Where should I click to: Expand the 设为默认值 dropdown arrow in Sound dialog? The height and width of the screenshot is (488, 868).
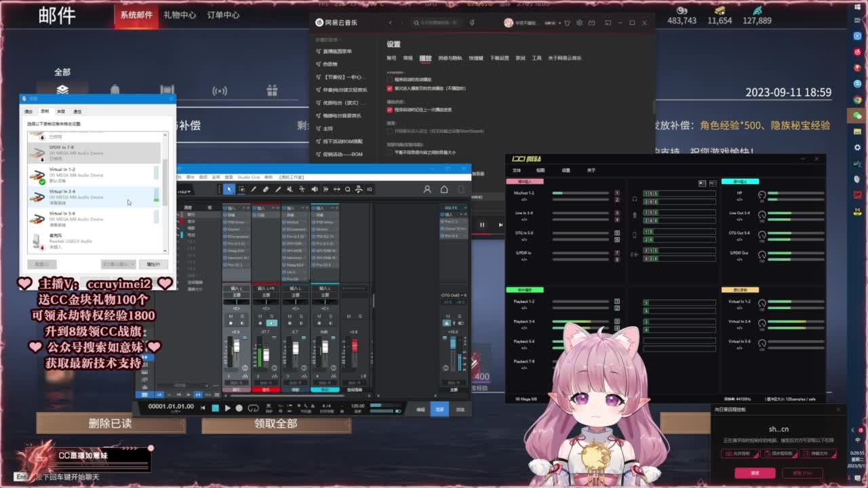pyautogui.click(x=132, y=264)
